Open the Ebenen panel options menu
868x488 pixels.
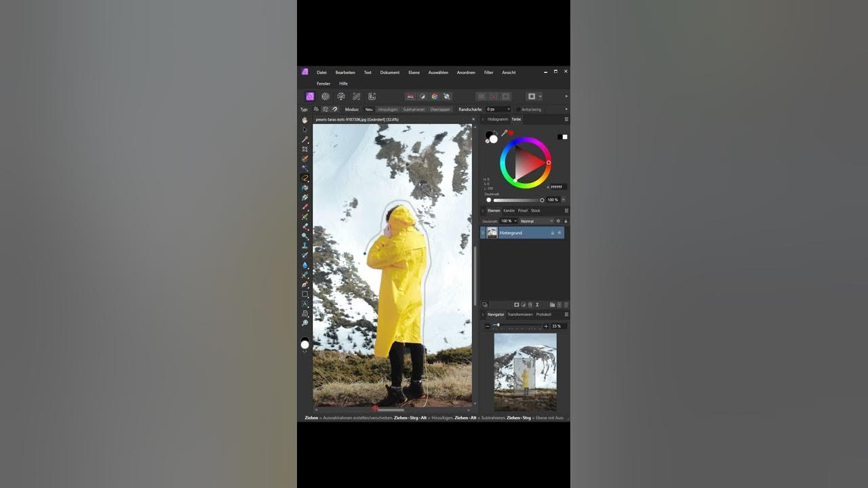coord(566,211)
